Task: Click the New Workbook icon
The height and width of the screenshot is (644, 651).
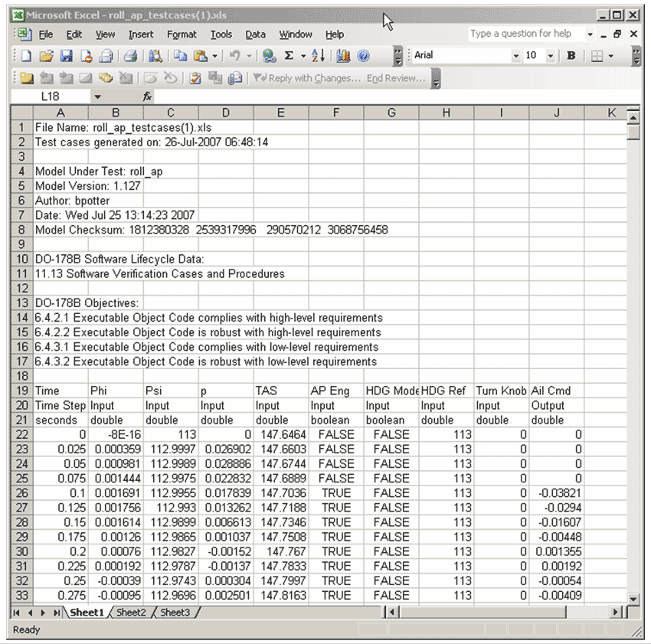Action: pos(25,55)
